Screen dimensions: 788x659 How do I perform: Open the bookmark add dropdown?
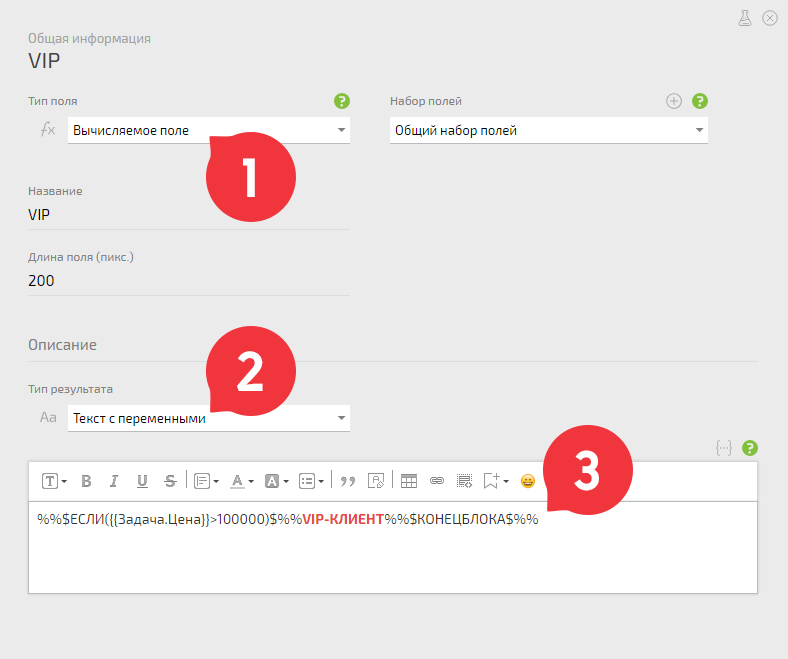tap(496, 481)
